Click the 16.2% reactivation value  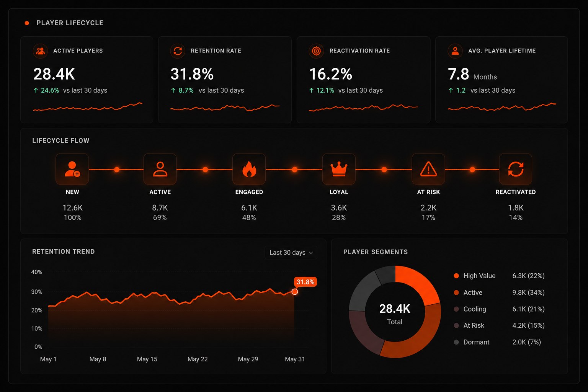pyautogui.click(x=330, y=74)
